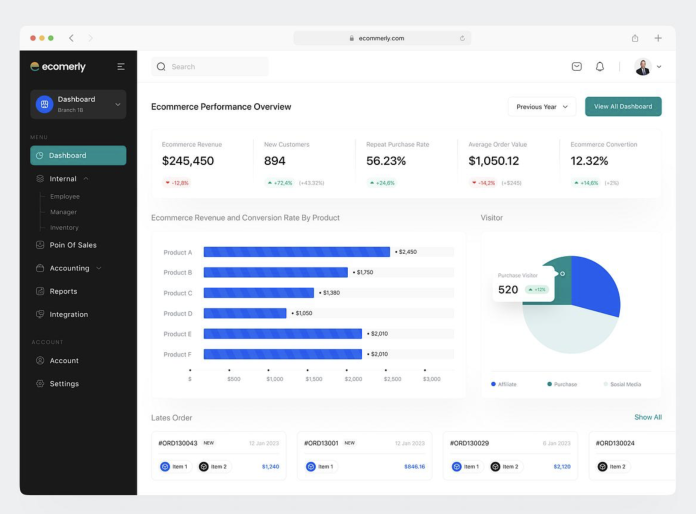Open order #ORD130024 card
The height and width of the screenshot is (514, 696).
coord(632,456)
